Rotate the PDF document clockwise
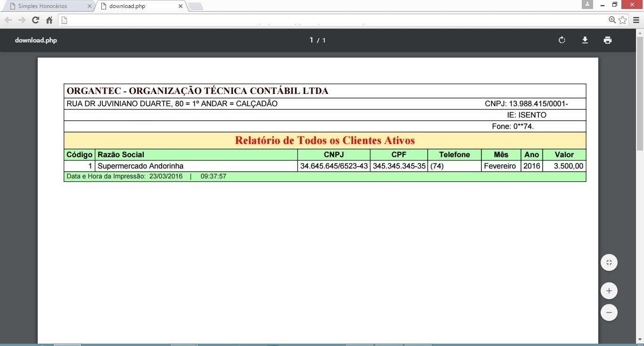This screenshot has width=644, height=346. 561,40
